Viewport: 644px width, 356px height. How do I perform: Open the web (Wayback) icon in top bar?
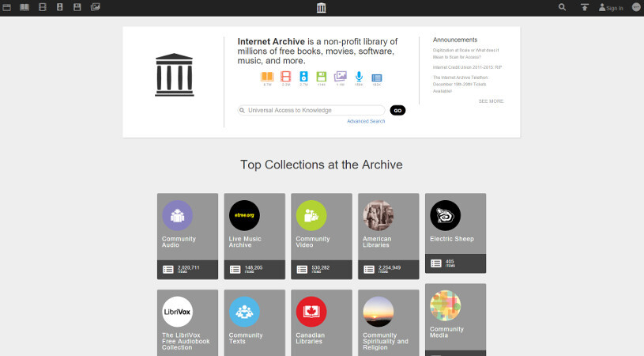click(6, 7)
